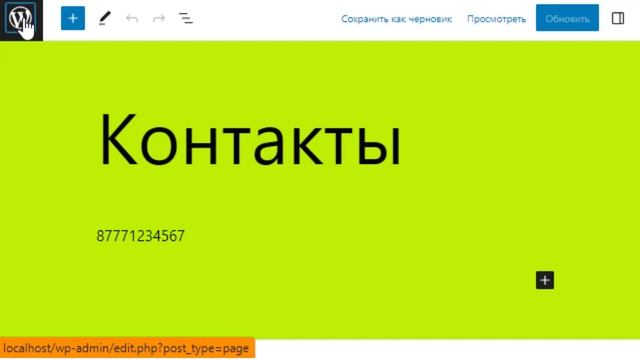This screenshot has height=360, width=640.
Task: Click Сохранить как черновик
Action: 396,19
